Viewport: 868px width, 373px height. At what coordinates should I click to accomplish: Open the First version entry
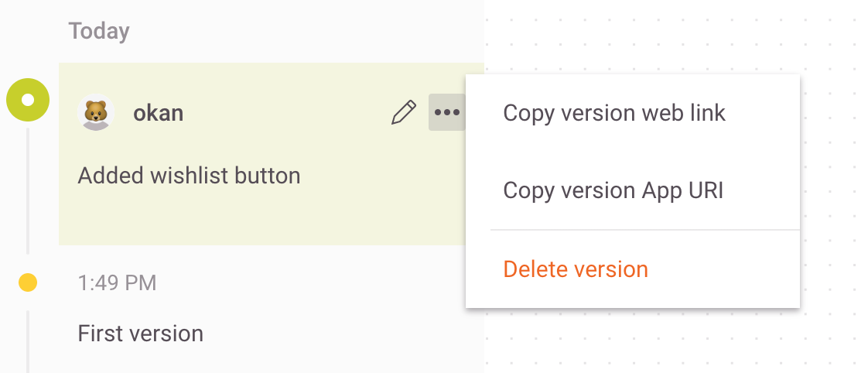(x=140, y=334)
